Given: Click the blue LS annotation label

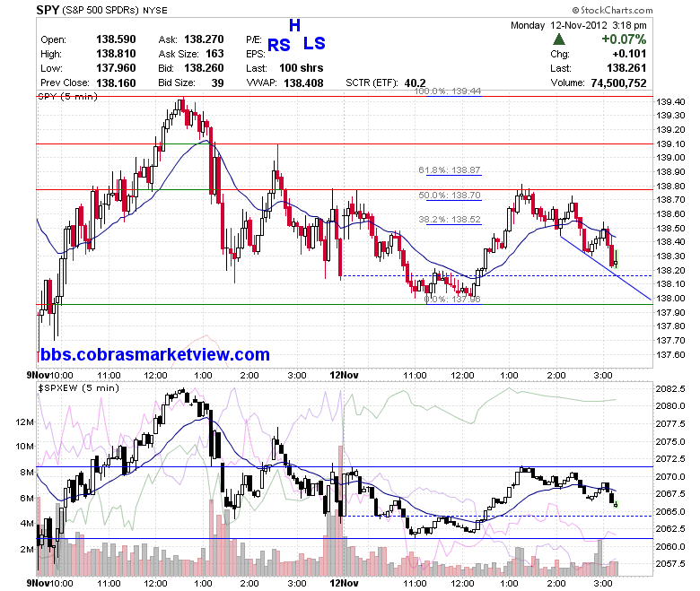Looking at the screenshot, I should 314,43.
